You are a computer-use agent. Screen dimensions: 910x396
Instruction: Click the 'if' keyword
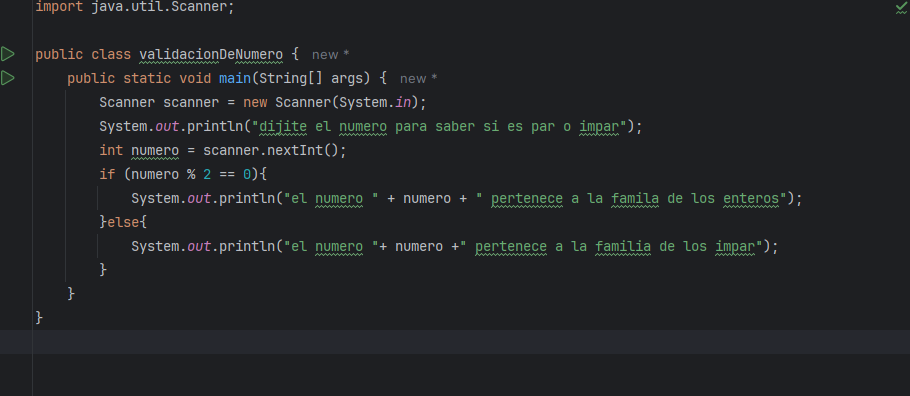pyautogui.click(x=107, y=174)
